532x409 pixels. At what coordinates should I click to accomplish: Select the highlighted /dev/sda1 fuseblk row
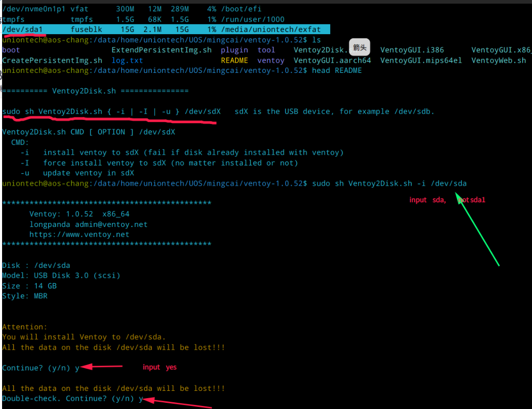pyautogui.click(x=166, y=29)
